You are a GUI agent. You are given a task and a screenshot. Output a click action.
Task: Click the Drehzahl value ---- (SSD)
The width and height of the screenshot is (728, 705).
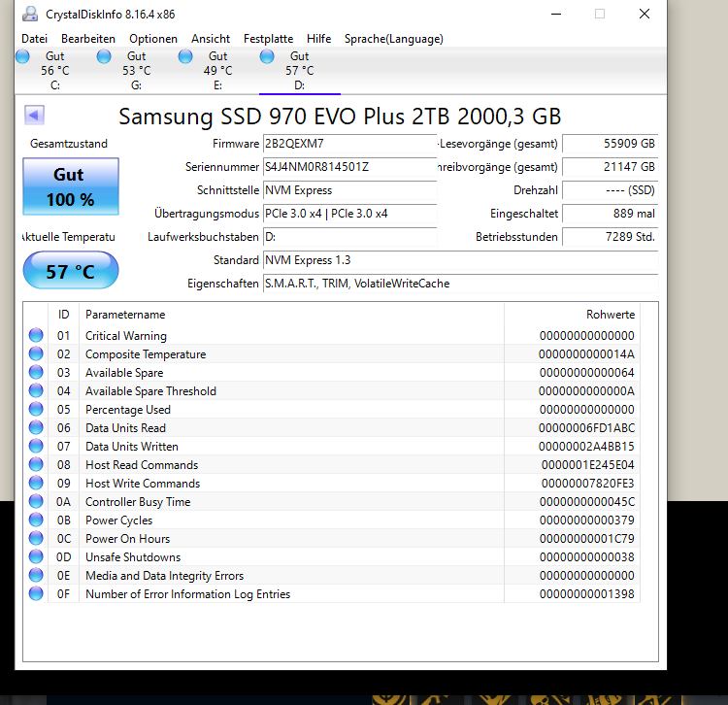pos(611,190)
